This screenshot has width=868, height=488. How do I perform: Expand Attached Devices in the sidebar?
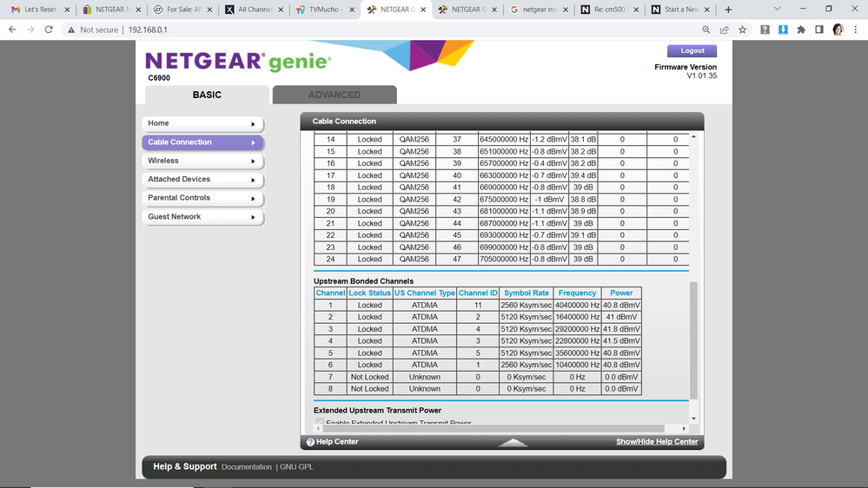[x=202, y=180]
